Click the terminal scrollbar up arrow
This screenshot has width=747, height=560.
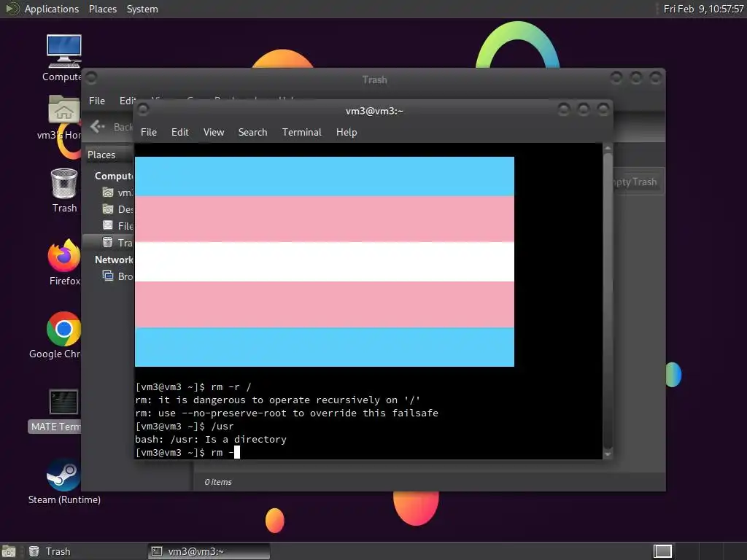608,148
